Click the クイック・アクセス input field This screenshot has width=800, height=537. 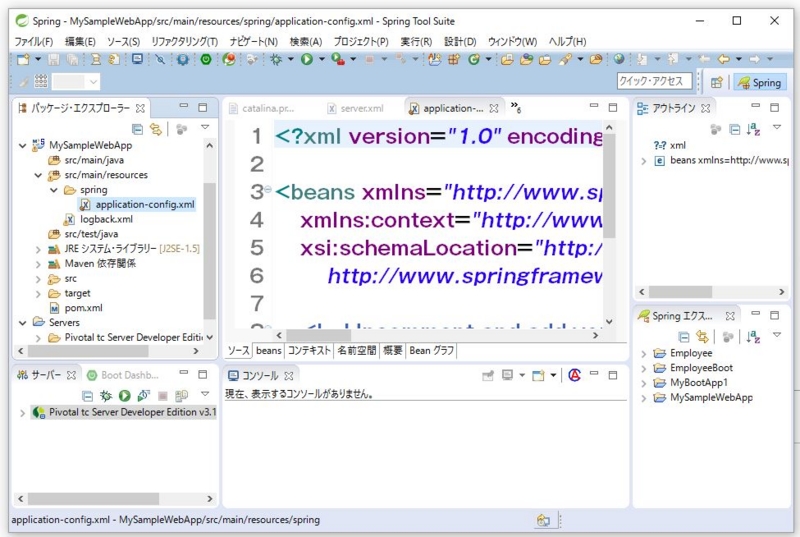(654, 81)
